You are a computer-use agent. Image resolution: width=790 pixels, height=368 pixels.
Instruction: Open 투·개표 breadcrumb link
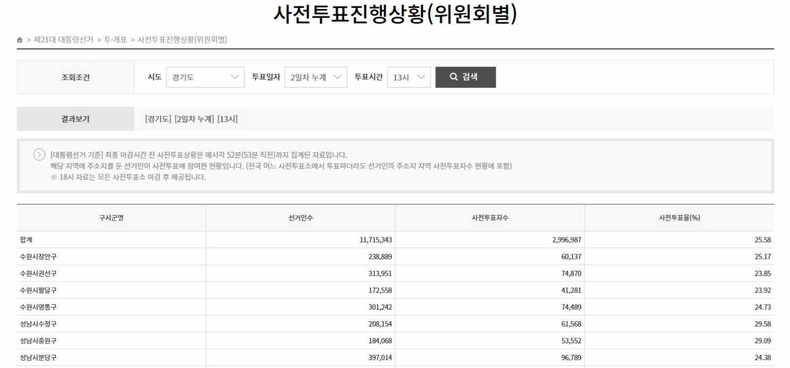pyautogui.click(x=115, y=40)
